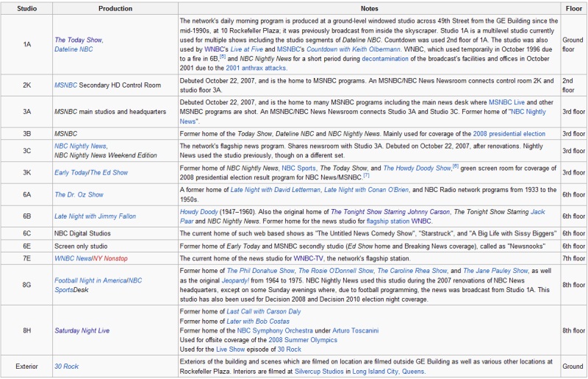Viewport: 588px width, 379px height.
Task: Open the 30 Rock link in Exterior row
Action: pos(66,366)
